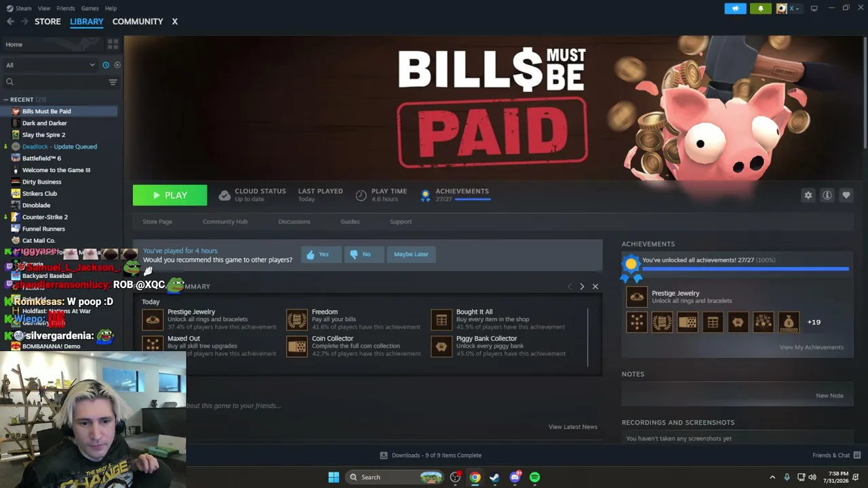Open Friends & Chat panel
The height and width of the screenshot is (488, 868).
tap(836, 455)
